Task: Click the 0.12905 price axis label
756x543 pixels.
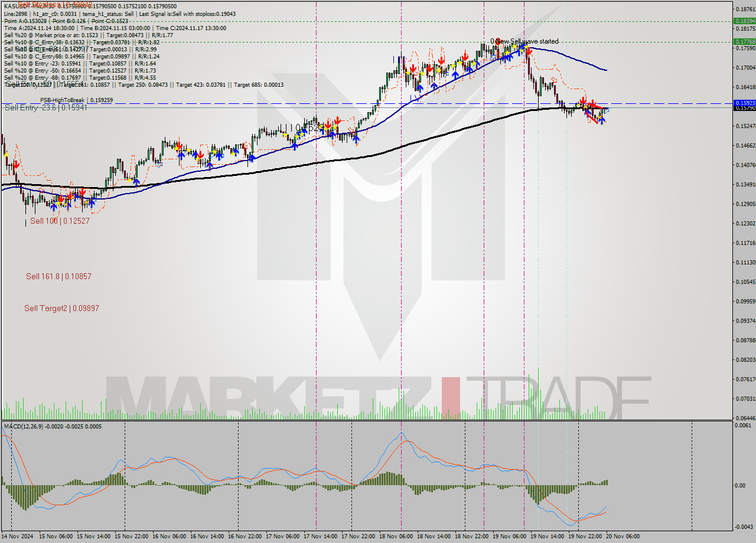Action: coord(745,204)
